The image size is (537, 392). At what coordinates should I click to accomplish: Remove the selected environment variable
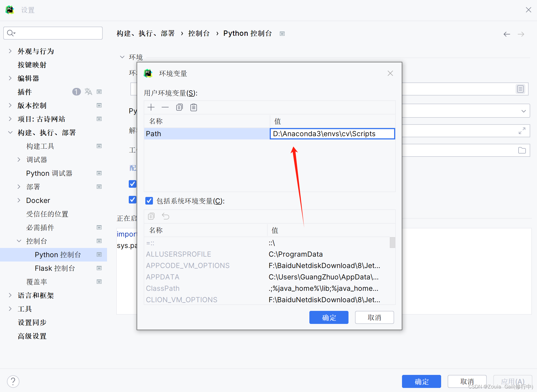tap(165, 107)
